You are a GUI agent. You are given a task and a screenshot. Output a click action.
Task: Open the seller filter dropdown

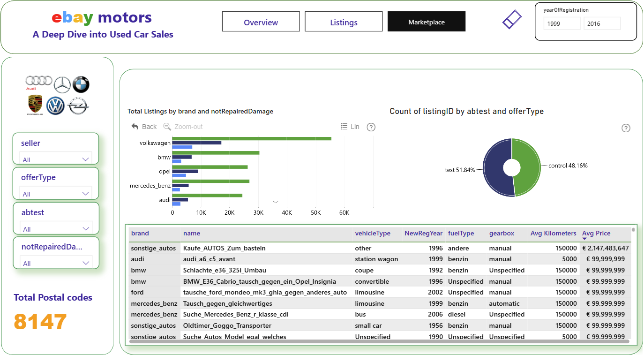pyautogui.click(x=56, y=159)
